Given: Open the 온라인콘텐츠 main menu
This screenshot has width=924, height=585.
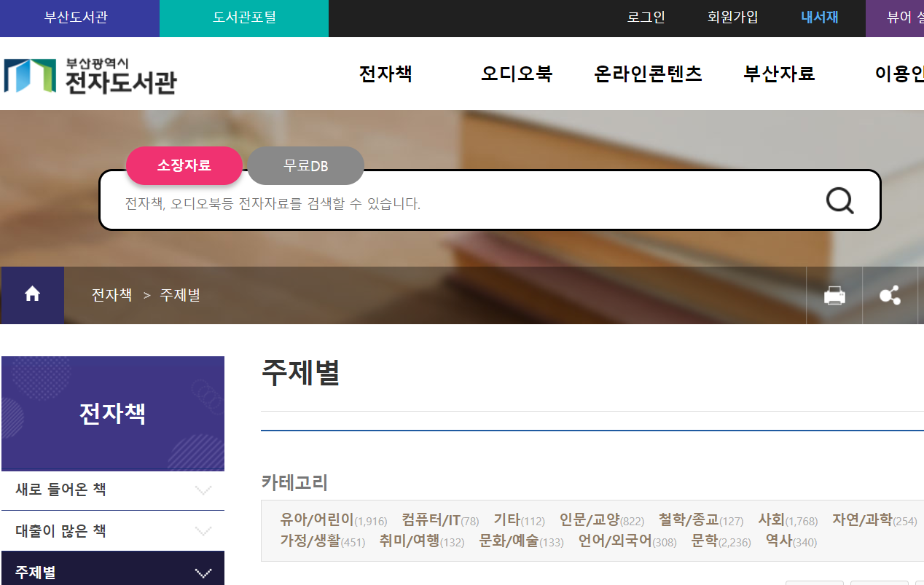Looking at the screenshot, I should [648, 74].
